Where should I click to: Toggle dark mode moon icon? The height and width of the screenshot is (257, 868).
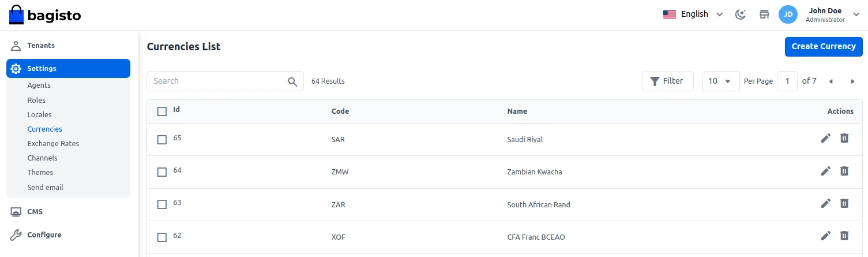coord(741,14)
